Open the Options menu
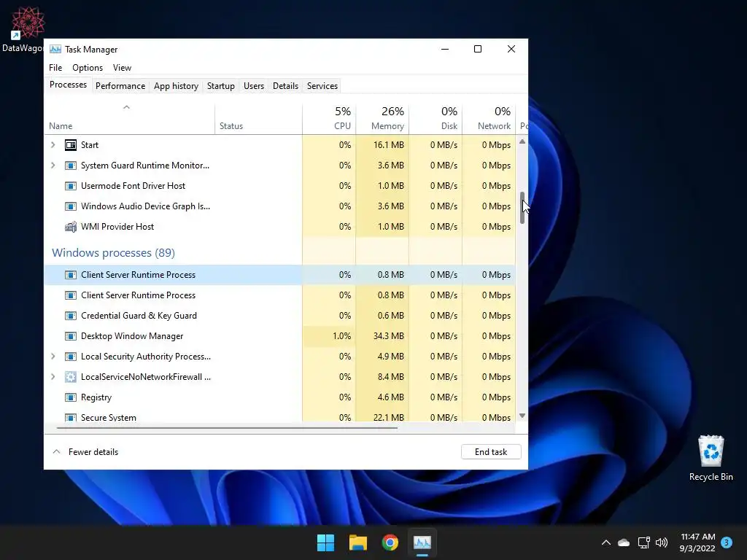Viewport: 747px width, 560px height. click(88, 68)
